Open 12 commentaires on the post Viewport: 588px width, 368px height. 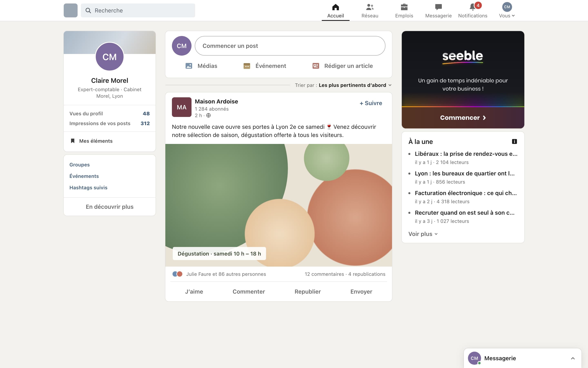point(324,274)
